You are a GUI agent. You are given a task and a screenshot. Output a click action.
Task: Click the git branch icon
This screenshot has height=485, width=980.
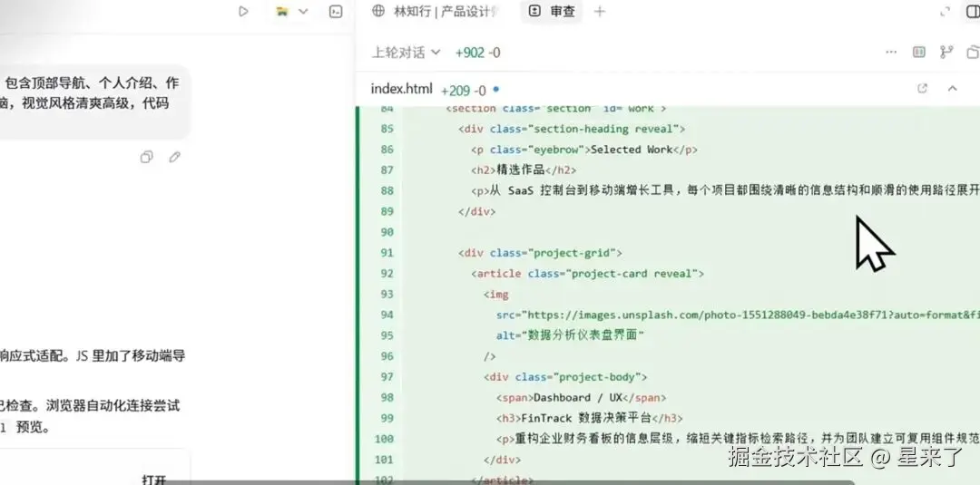(x=946, y=53)
